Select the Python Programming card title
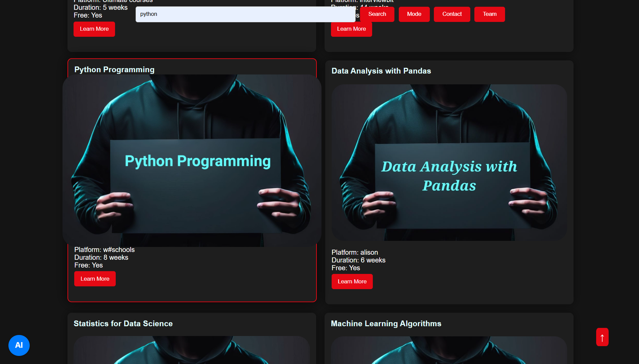This screenshot has width=639, height=364. tap(114, 69)
